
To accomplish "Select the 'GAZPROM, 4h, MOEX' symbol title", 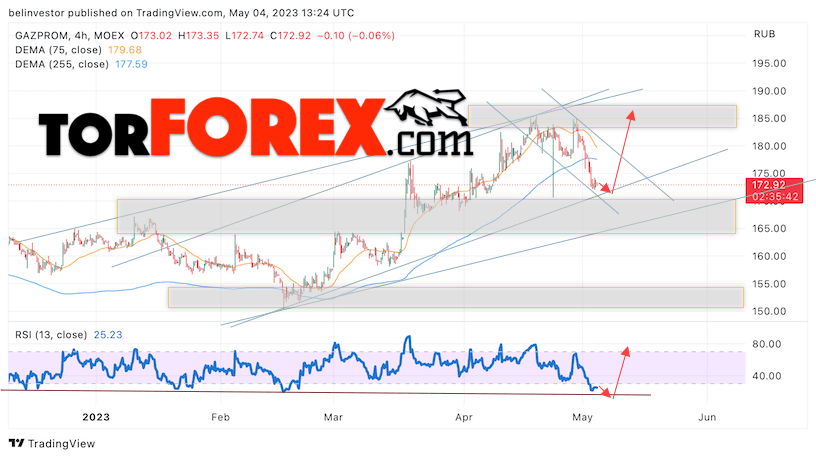I will click(x=70, y=36).
